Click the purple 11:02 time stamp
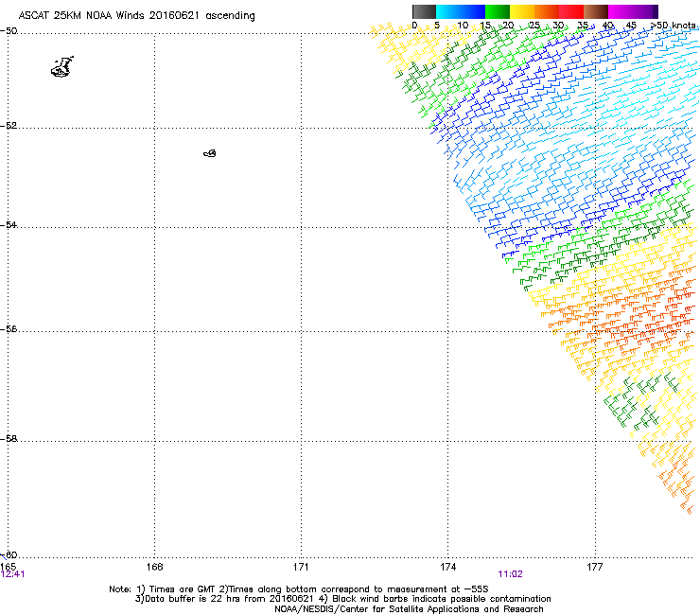 510,574
